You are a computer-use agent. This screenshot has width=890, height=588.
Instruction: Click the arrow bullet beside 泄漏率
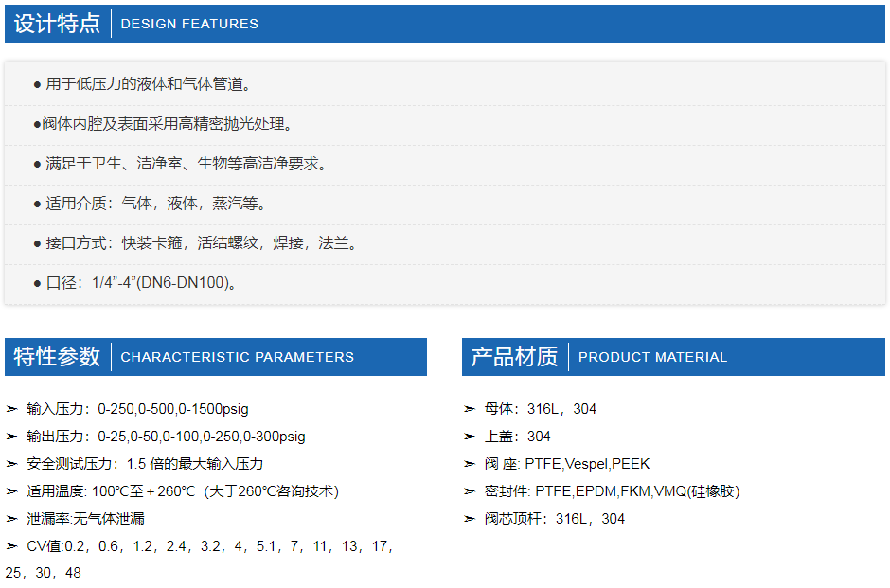12,519
